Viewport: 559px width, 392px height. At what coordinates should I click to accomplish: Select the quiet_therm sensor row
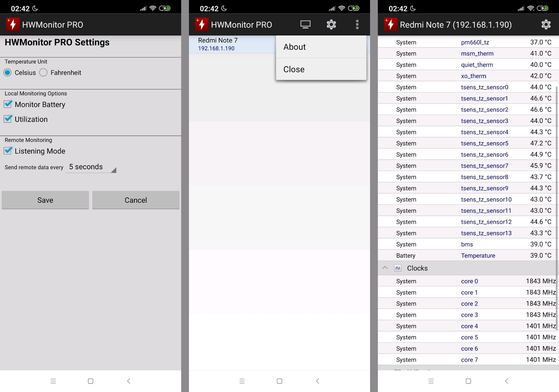click(468, 65)
